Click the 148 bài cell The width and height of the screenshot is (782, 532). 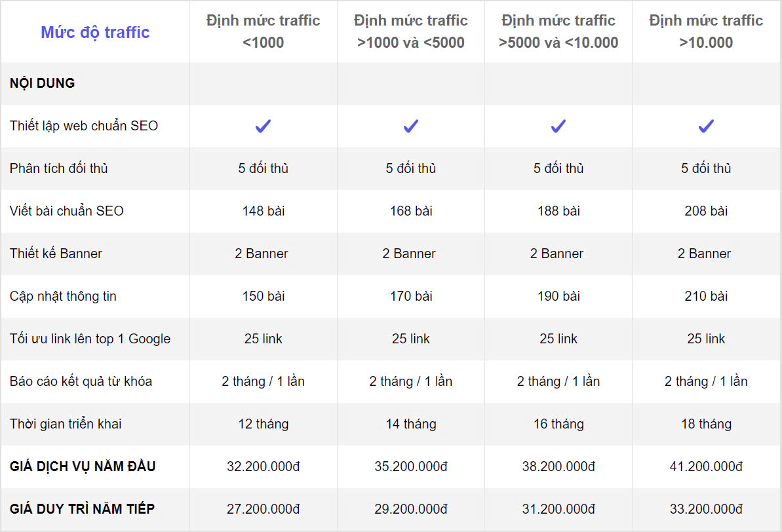(x=264, y=211)
